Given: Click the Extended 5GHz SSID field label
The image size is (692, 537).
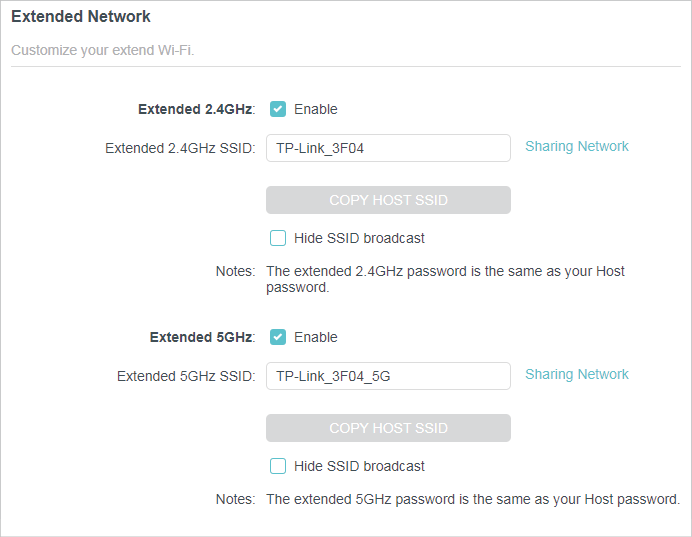Looking at the screenshot, I should point(186,376).
